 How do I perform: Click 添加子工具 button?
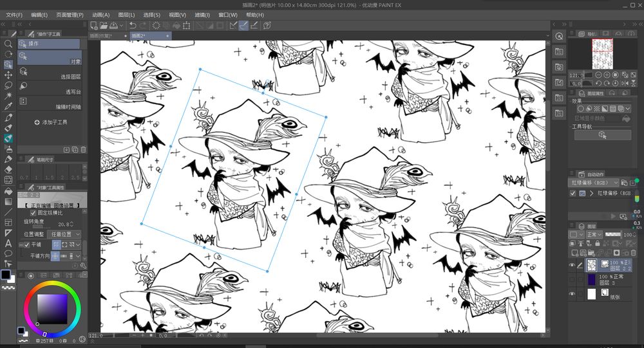point(52,122)
